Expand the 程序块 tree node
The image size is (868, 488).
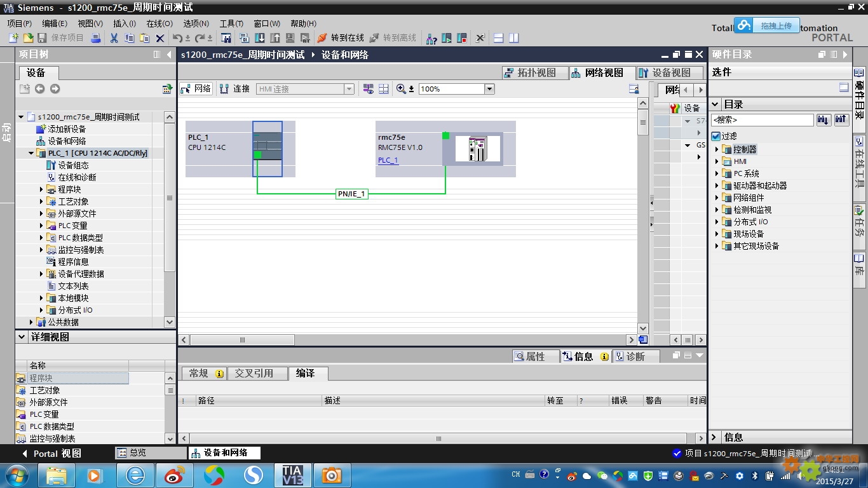point(42,189)
